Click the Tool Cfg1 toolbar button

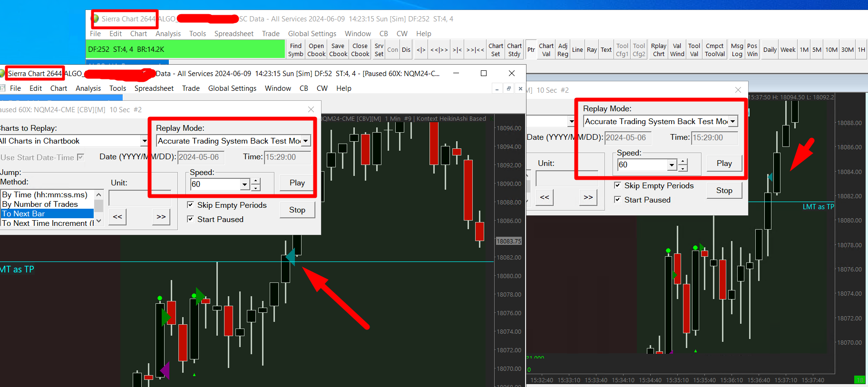[622, 49]
